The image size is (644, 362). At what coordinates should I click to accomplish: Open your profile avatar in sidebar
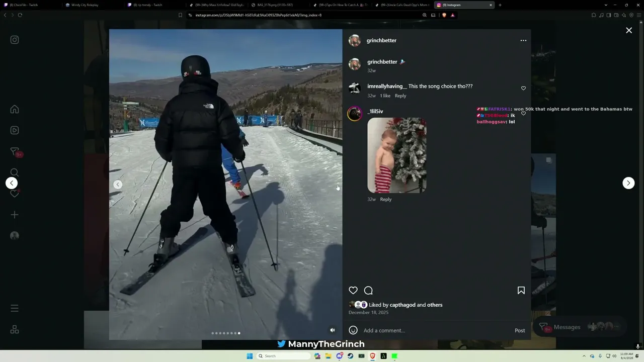point(15,236)
